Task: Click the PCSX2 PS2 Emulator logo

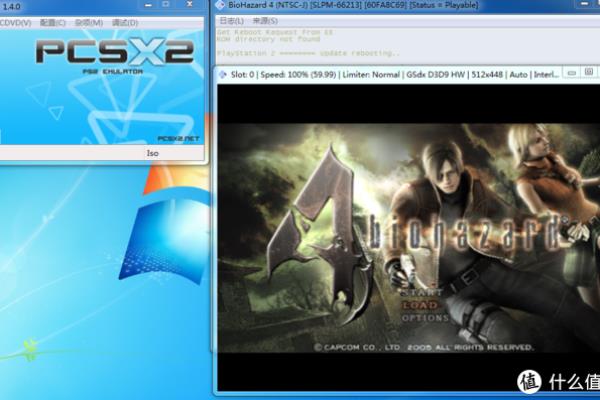Action: coord(114,56)
